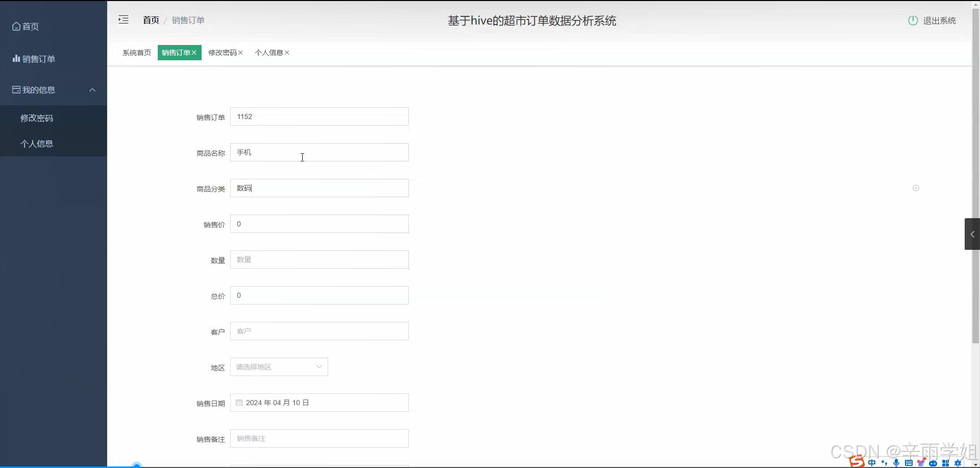This screenshot has width=980, height=468.
Task: Collapse the 我的信息 menu section
Action: [92, 90]
